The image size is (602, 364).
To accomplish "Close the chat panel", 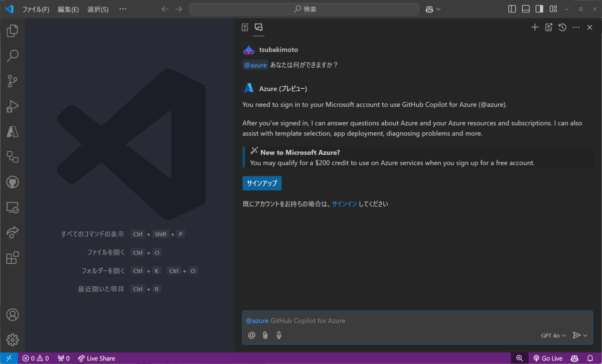I will pyautogui.click(x=590, y=27).
